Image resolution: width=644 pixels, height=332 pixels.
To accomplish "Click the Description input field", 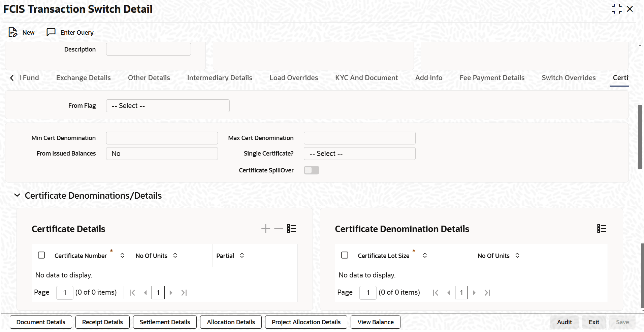I will coord(149,49).
